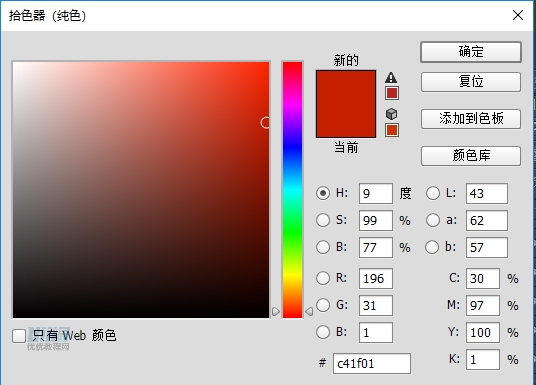Close the color picker dialog
Screen dimensions: 536x385
518,15
